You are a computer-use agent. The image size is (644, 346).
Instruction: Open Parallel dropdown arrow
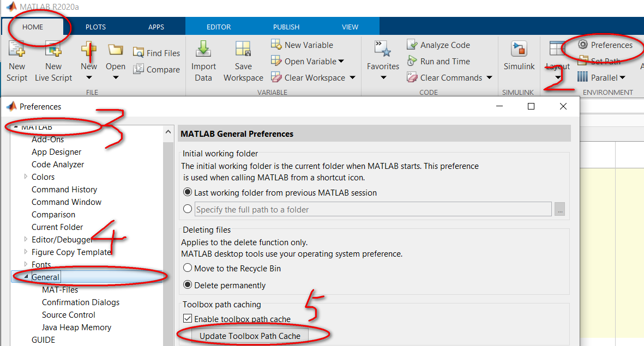(622, 77)
